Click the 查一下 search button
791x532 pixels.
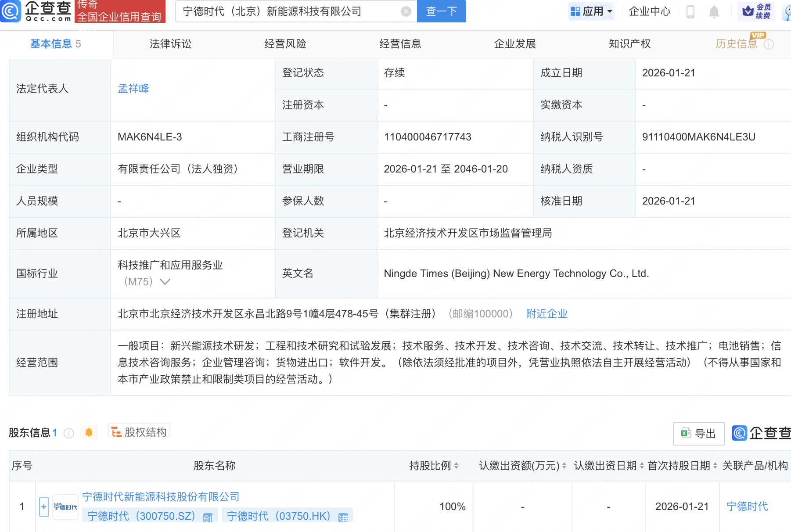coord(441,12)
